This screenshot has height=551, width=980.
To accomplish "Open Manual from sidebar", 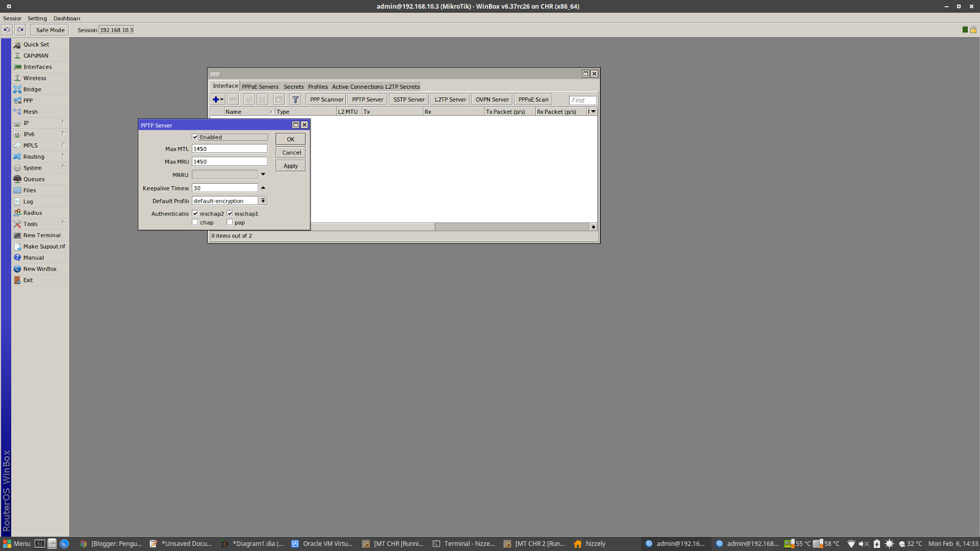I will point(40,258).
